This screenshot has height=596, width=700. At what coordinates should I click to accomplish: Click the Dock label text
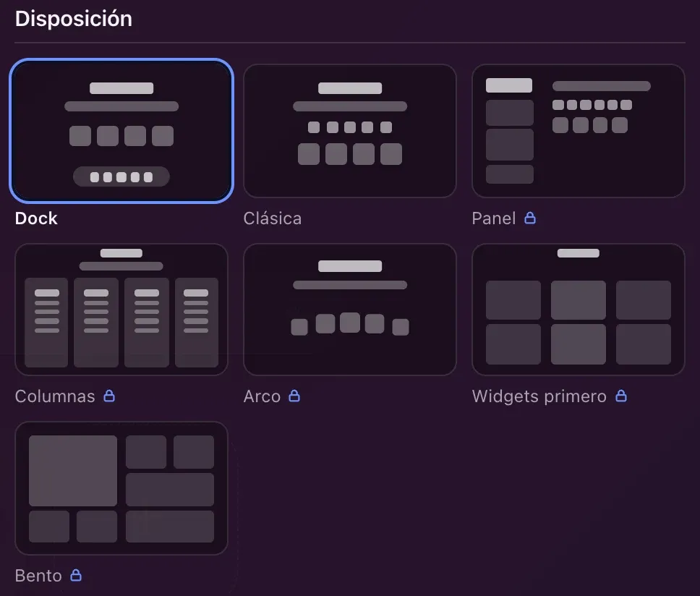pyautogui.click(x=36, y=218)
